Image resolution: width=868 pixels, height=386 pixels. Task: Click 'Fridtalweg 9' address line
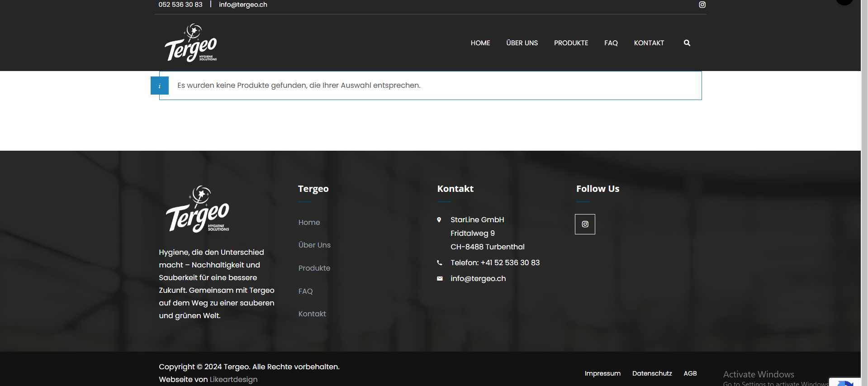(473, 234)
